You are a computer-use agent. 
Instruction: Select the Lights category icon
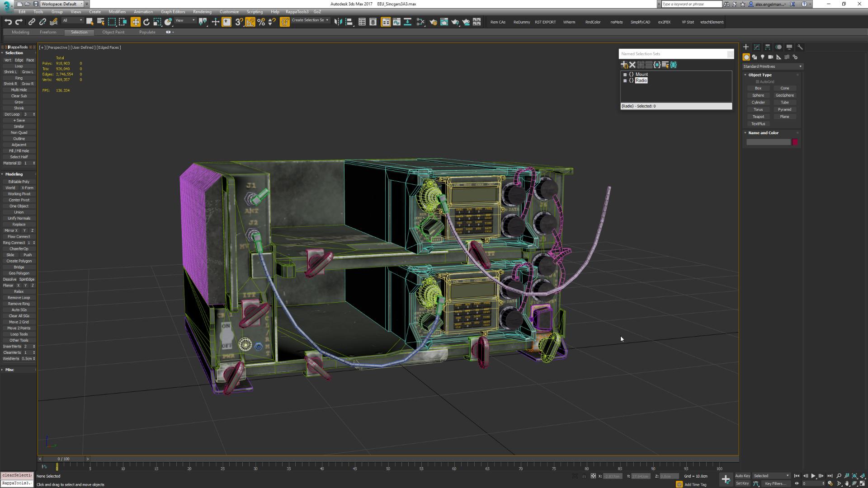(763, 57)
